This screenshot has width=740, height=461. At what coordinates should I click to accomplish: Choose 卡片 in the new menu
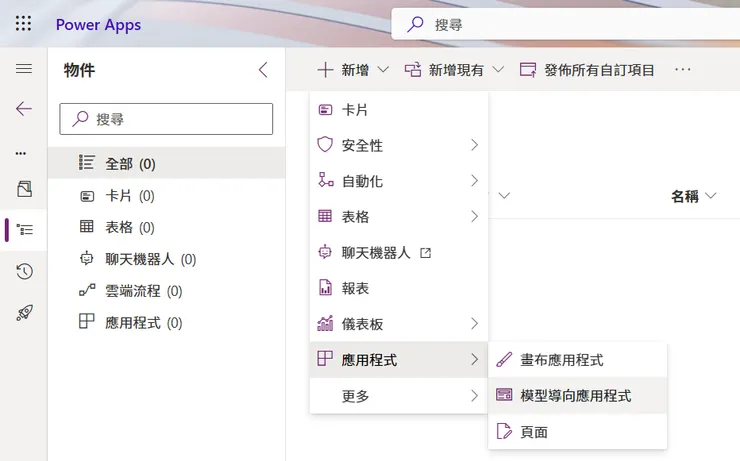click(399, 109)
